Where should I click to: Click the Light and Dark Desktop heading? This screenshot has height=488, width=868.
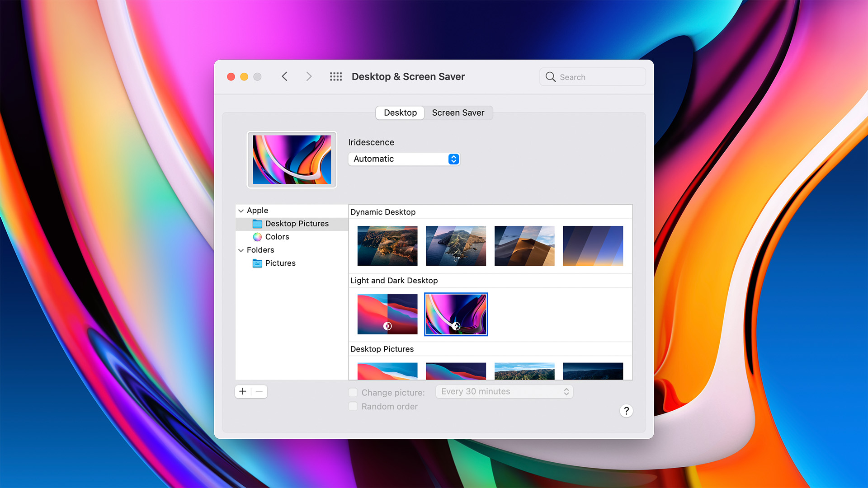click(394, 281)
